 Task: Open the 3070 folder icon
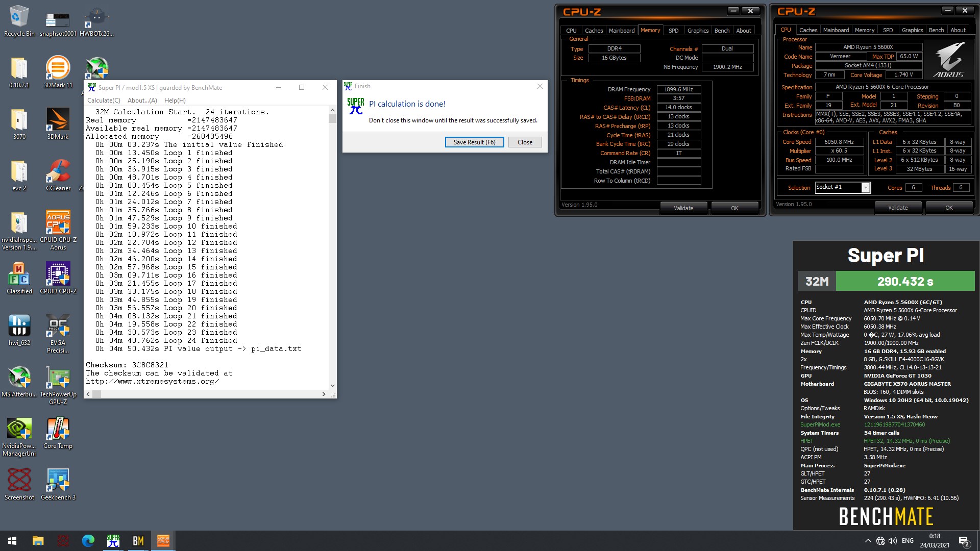pyautogui.click(x=19, y=124)
